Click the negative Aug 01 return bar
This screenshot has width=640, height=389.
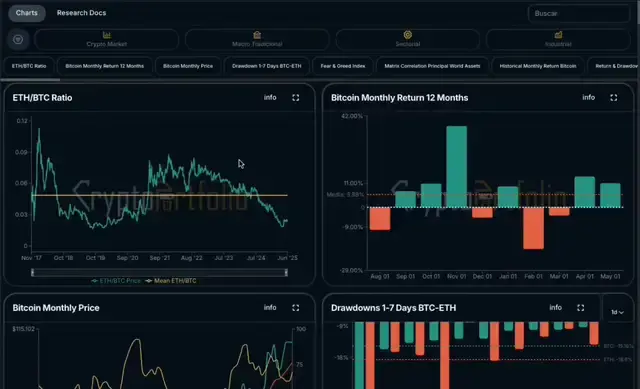coord(380,219)
